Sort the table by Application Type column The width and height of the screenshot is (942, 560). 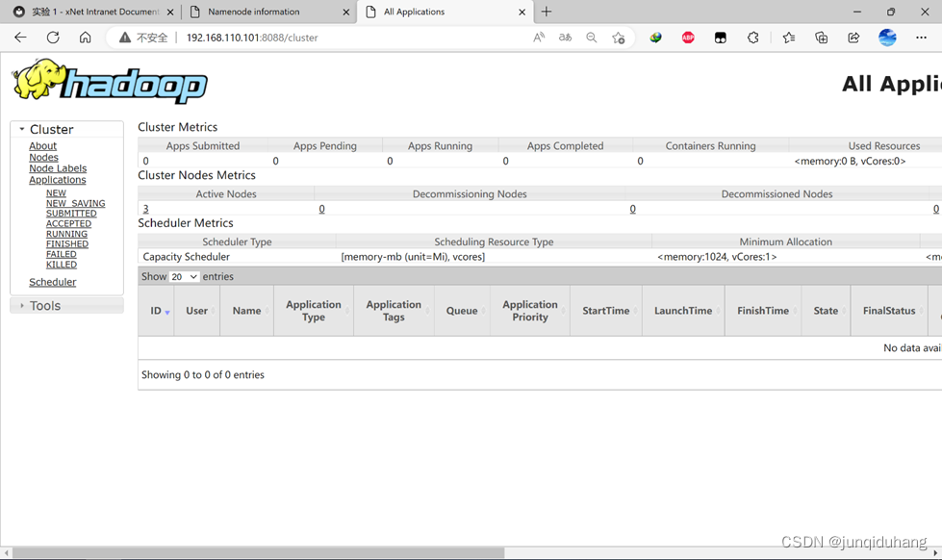[x=314, y=311]
